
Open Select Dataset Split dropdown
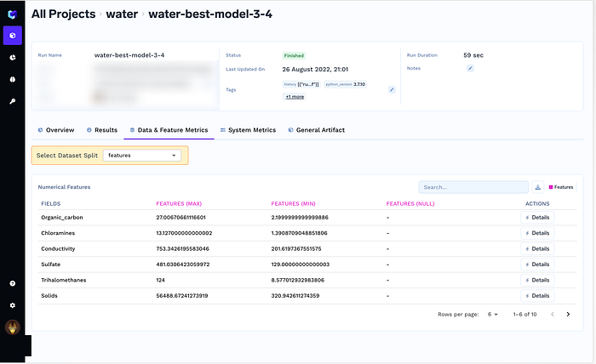point(142,156)
